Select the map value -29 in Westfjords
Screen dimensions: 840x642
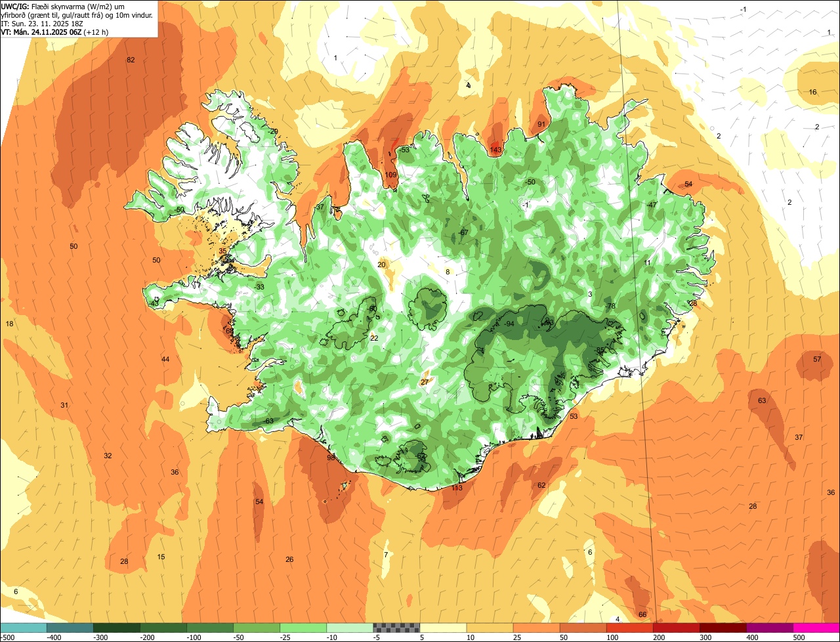272,131
